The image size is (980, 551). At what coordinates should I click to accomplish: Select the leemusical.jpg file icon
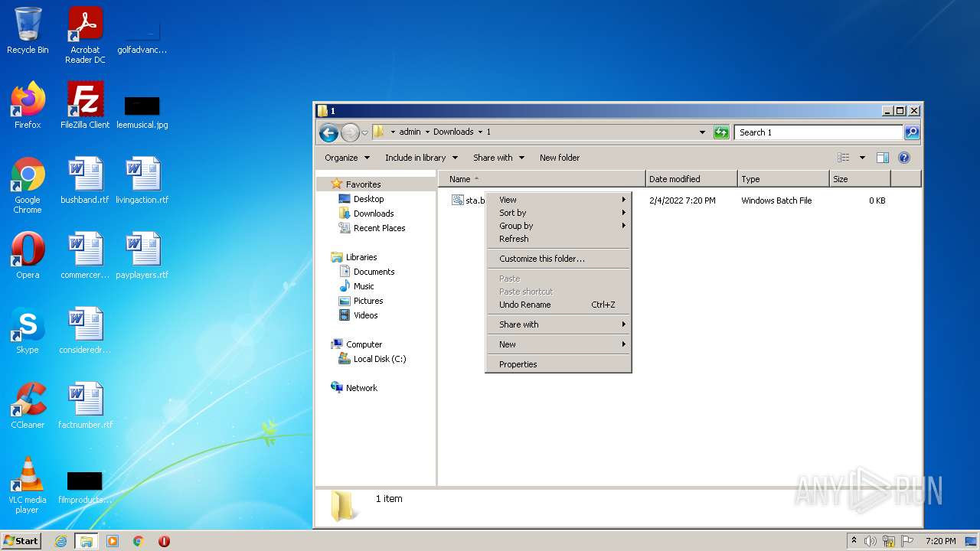142,112
